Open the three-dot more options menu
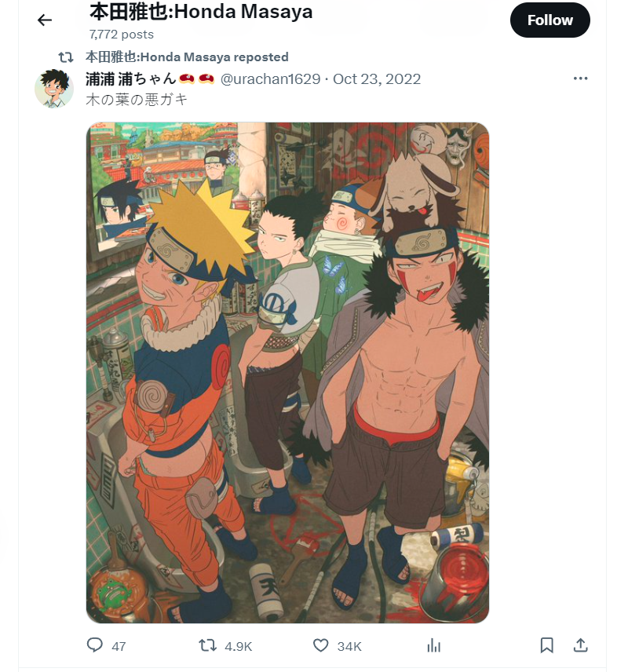Viewport: 628px width, 672px height. [x=580, y=79]
